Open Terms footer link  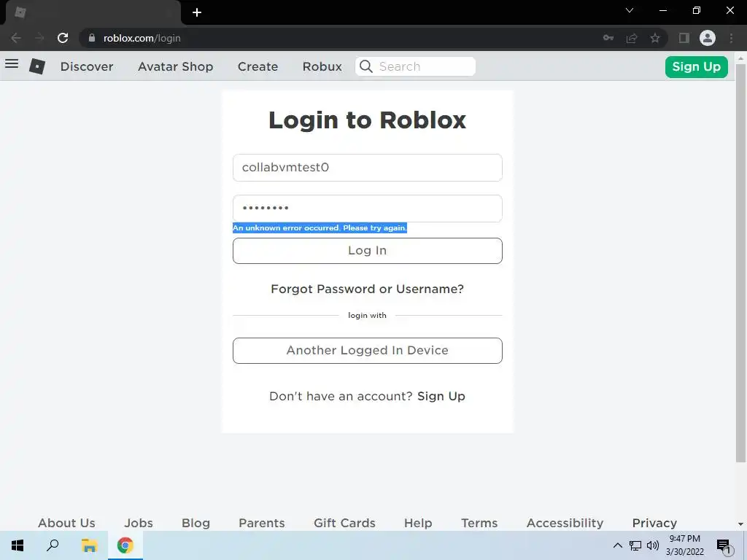pyautogui.click(x=479, y=523)
